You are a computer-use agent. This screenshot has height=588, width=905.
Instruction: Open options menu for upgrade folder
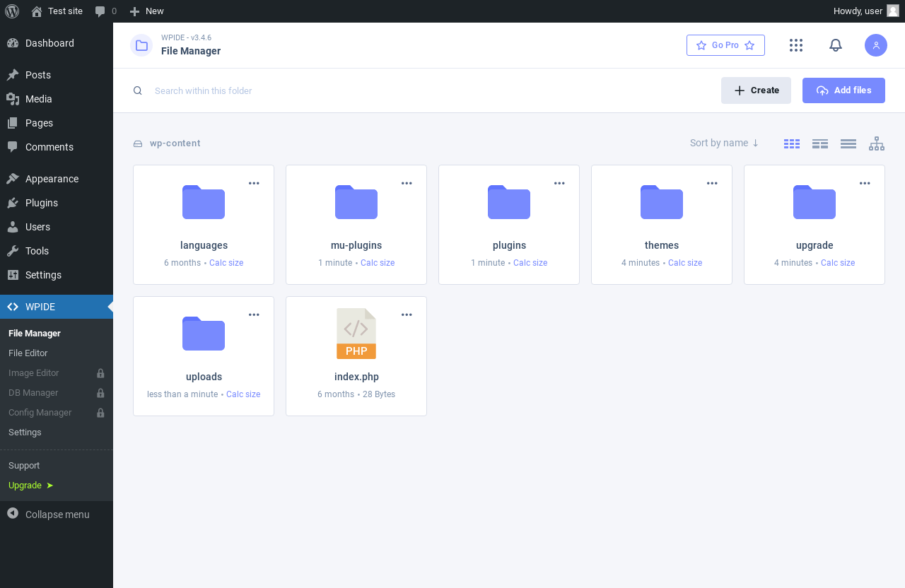865,183
